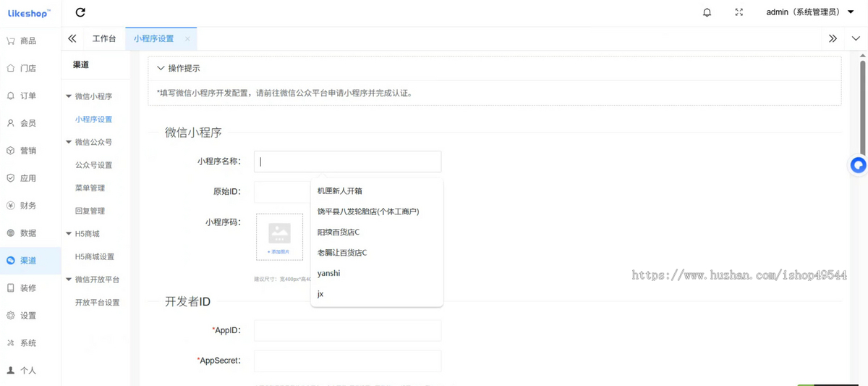868x386 pixels.
Task: Open 数据 in the sidebar
Action: (30, 233)
